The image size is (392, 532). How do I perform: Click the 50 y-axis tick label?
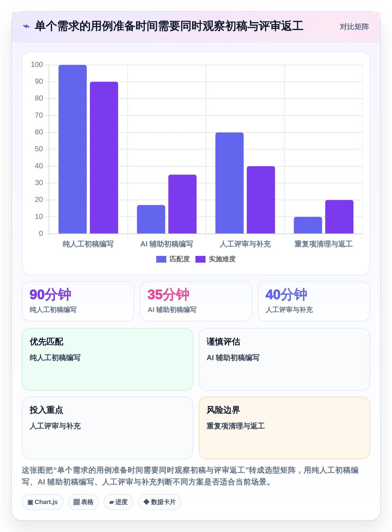click(x=39, y=149)
